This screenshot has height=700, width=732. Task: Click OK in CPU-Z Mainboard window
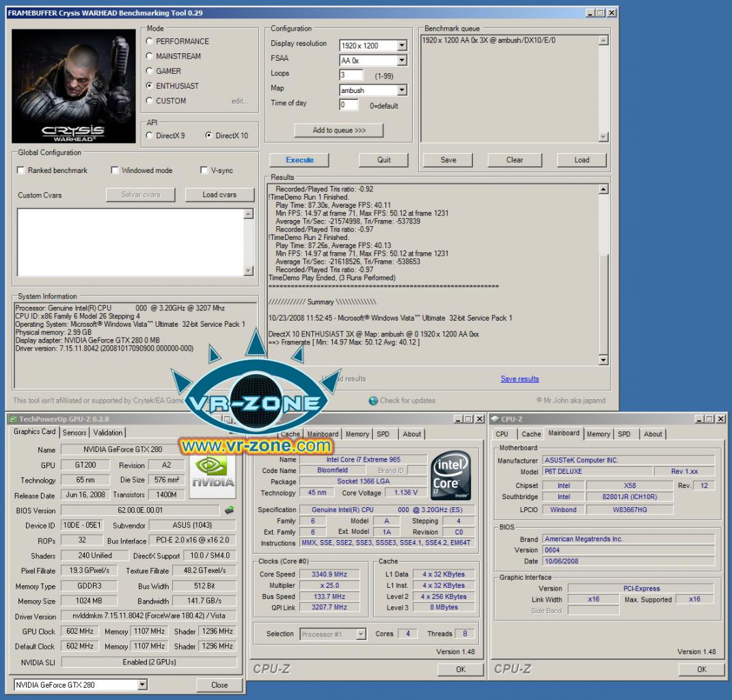(702, 669)
